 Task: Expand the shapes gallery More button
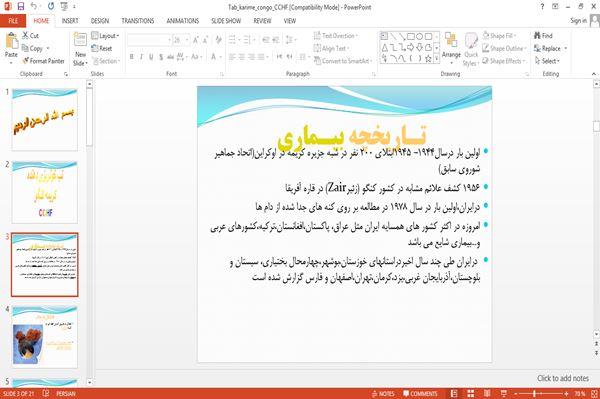click(x=437, y=59)
